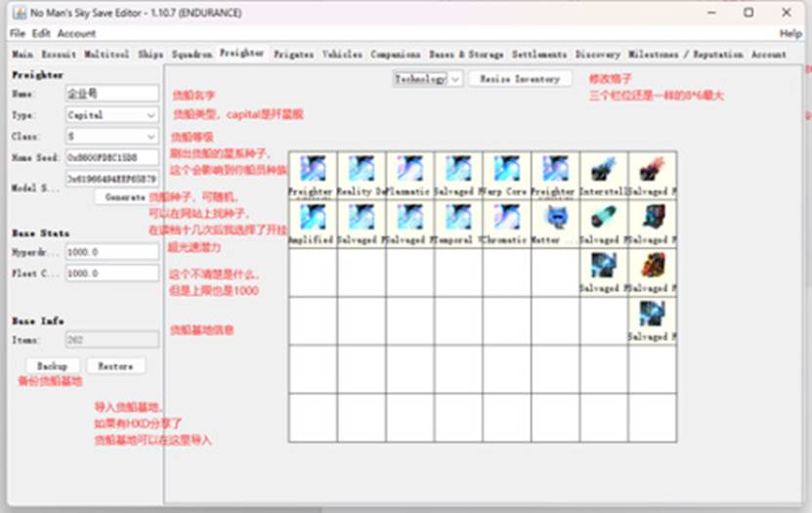
Task: Switch to the Exosuit tab
Action: (59, 54)
